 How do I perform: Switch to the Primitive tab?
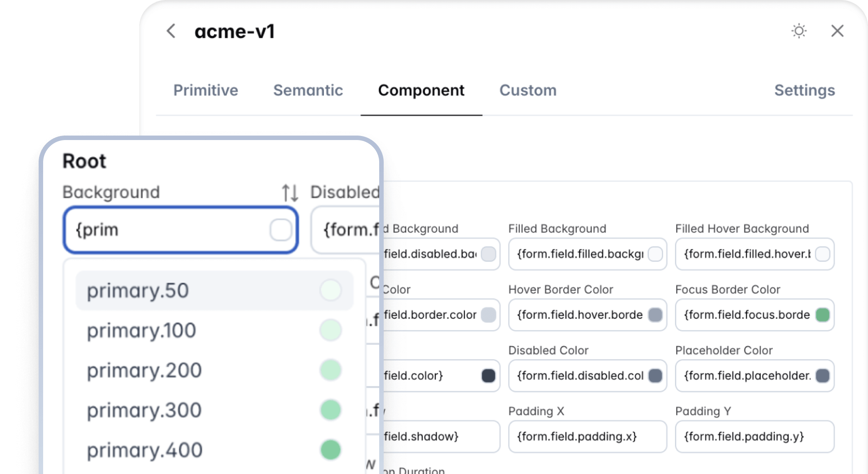(x=206, y=90)
